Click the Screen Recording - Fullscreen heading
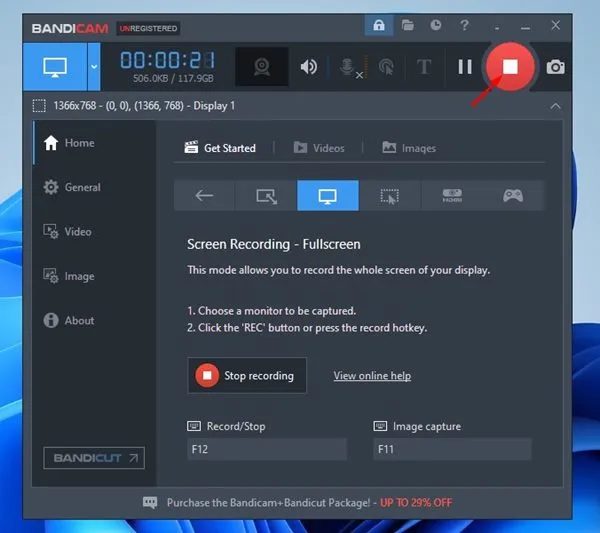This screenshot has width=600, height=533. tap(274, 244)
